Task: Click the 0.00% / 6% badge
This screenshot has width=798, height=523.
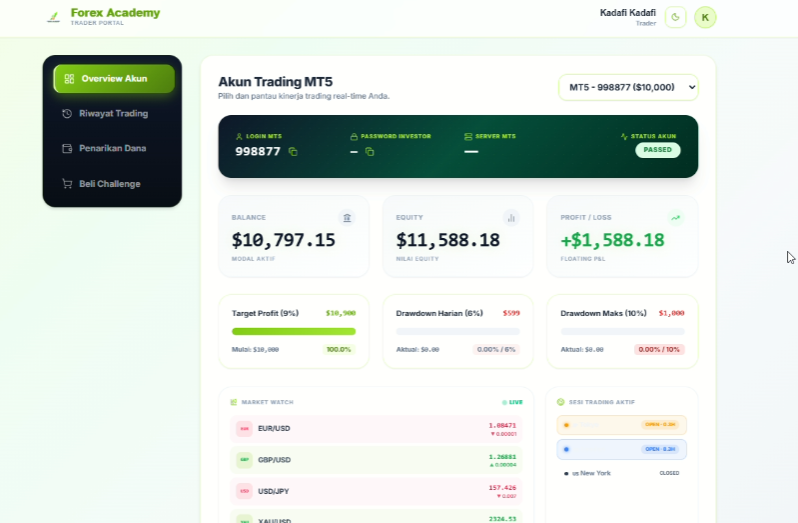Action: (496, 350)
